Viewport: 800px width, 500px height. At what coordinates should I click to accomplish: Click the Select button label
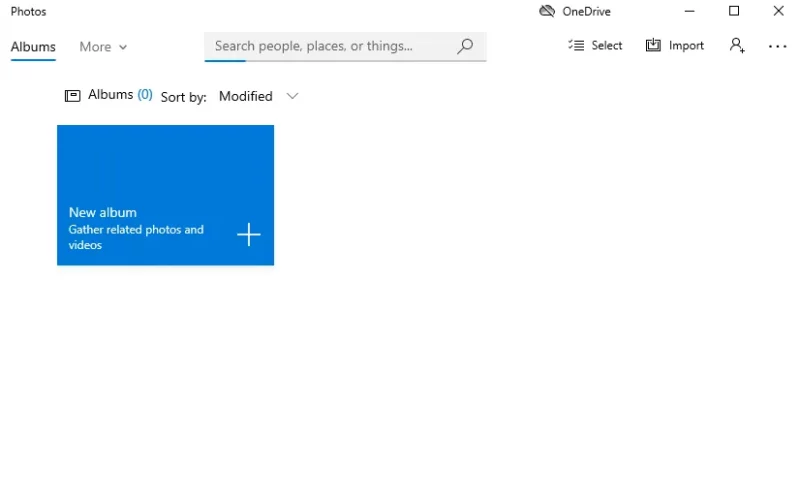click(607, 45)
